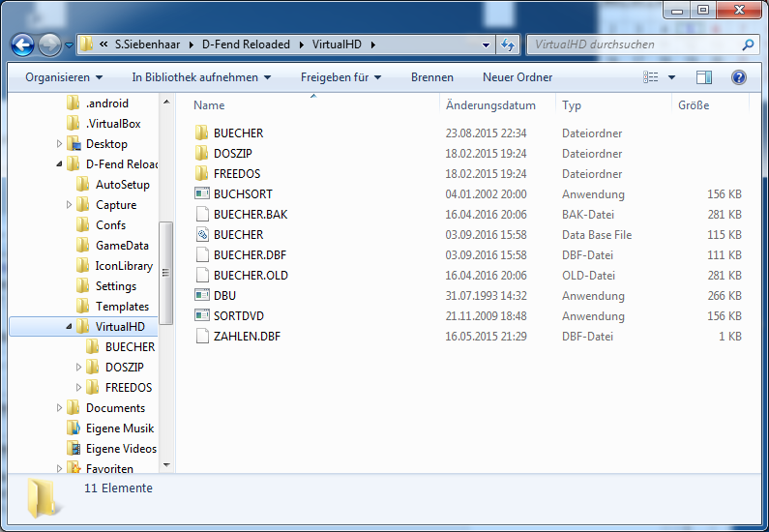Open previous locations dropdown in address bar

[x=486, y=45]
